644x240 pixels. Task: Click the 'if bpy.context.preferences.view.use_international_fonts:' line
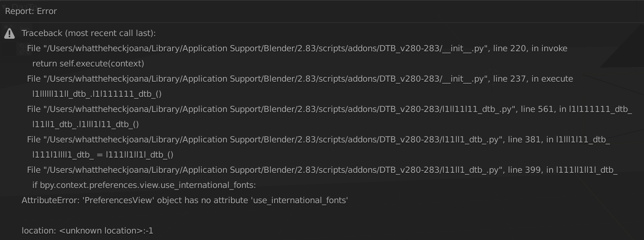click(x=144, y=185)
